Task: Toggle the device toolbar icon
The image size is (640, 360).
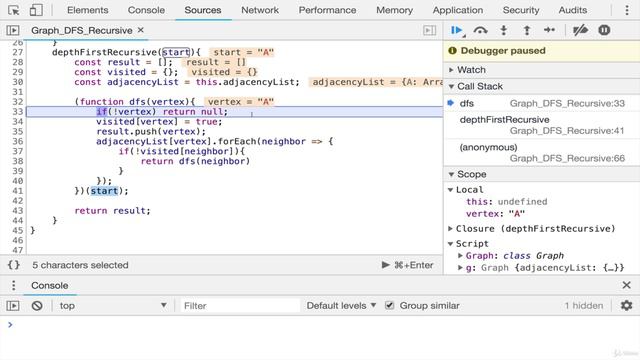Action: click(36, 10)
